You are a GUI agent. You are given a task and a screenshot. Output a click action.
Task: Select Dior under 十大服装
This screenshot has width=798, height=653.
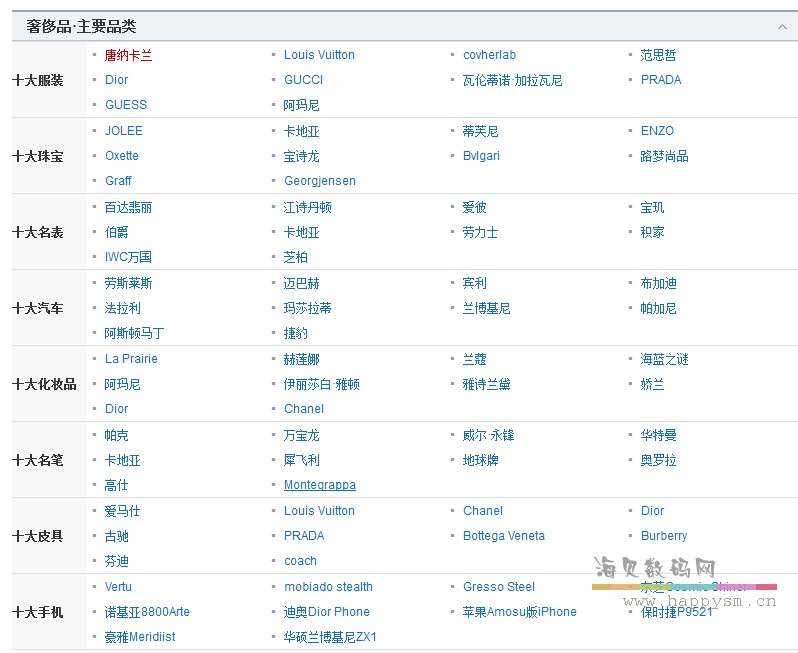coord(117,80)
